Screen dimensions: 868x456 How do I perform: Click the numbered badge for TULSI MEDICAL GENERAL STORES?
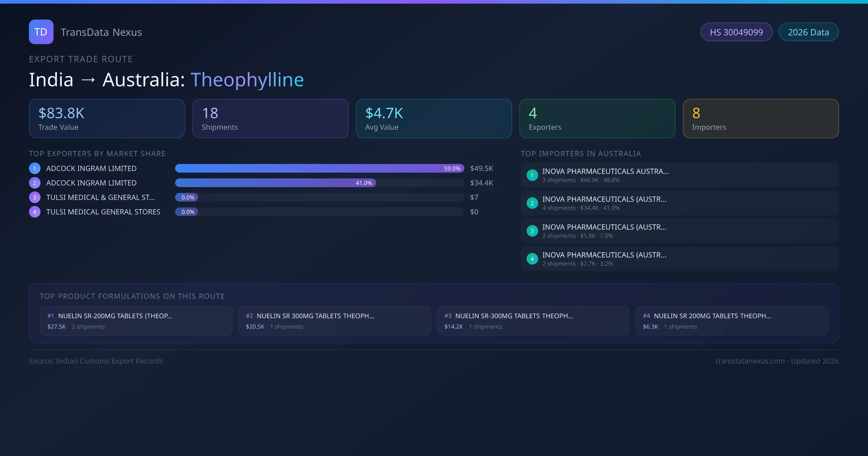(x=34, y=212)
